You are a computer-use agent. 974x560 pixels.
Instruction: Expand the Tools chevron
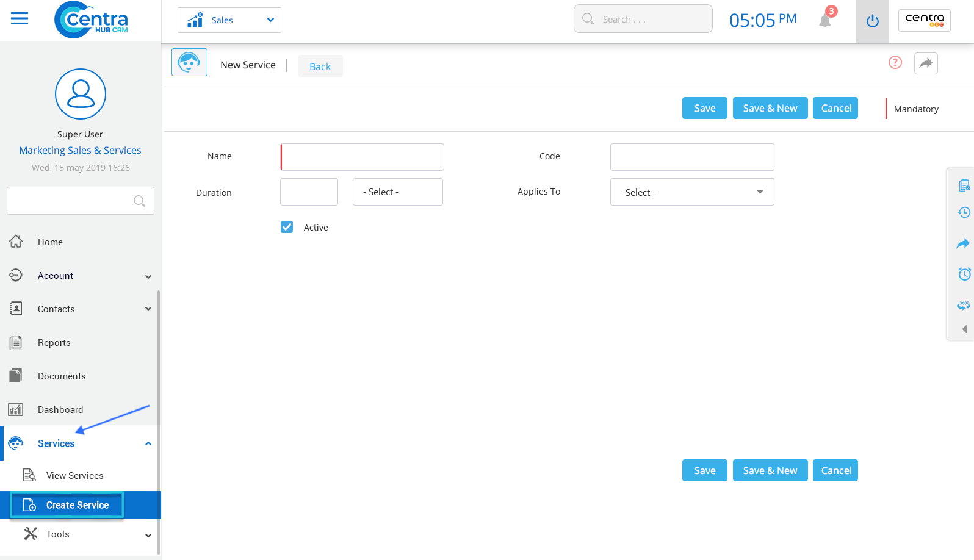(x=148, y=536)
